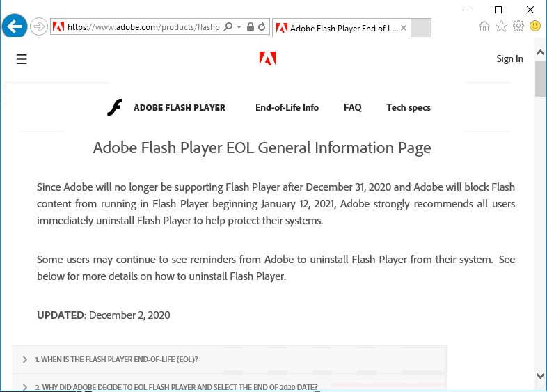Click the browser Back arrow button
Screen dimensions: 547x392
point(15,26)
